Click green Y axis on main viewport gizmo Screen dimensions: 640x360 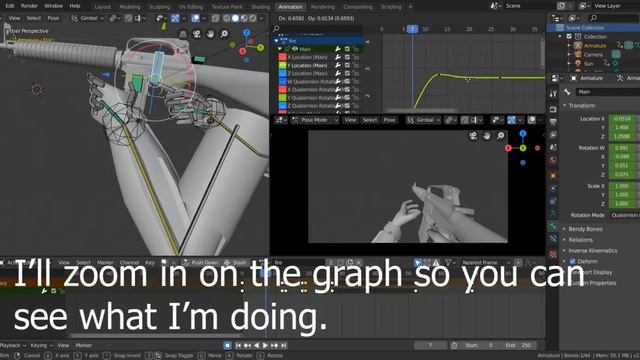point(260,48)
